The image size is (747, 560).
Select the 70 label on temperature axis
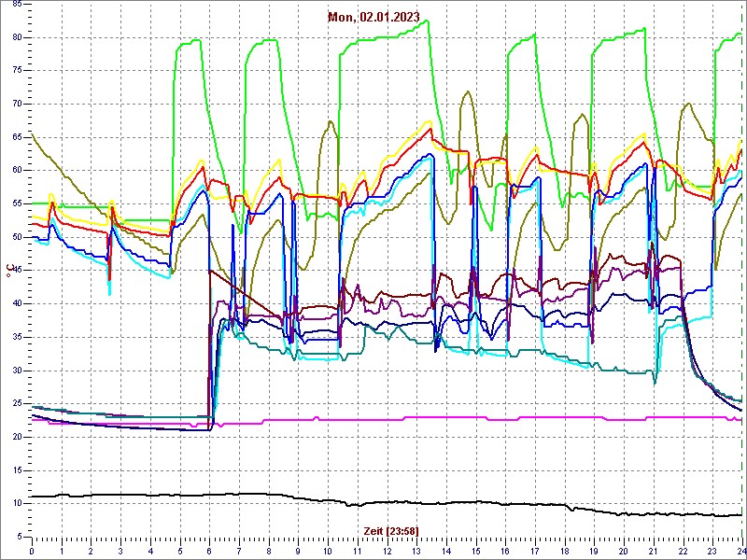[x=16, y=105]
